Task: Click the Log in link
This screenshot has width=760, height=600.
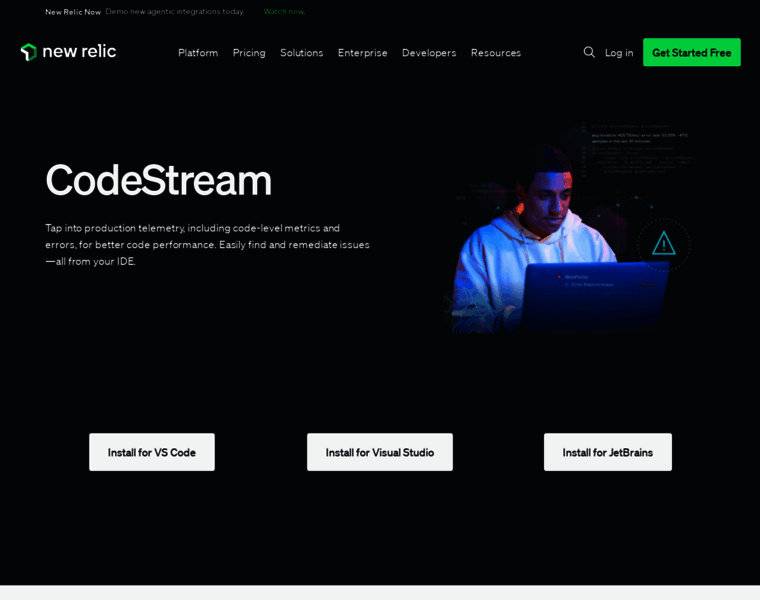Action: (619, 53)
